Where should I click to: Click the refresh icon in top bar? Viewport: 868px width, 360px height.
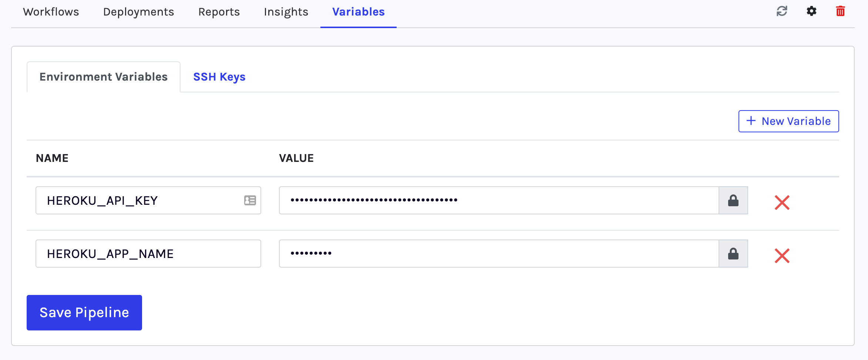(x=781, y=11)
